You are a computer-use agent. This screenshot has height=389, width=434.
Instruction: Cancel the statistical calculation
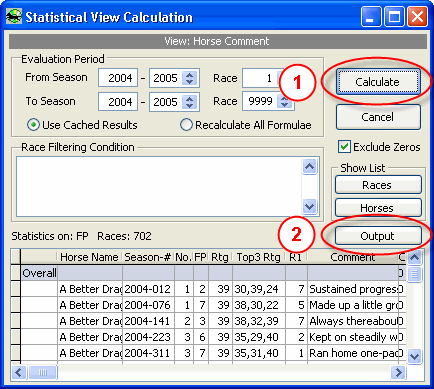[x=378, y=117]
